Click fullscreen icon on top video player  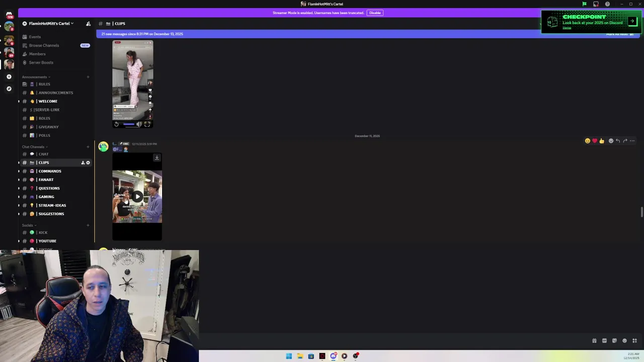[147, 124]
